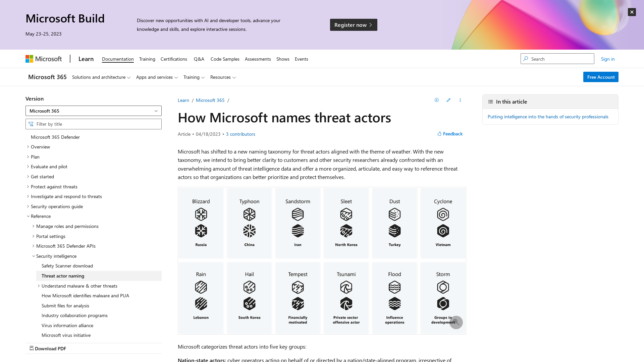Click the edit pencil icon
Image resolution: width=644 pixels, height=362 pixels.
(448, 100)
